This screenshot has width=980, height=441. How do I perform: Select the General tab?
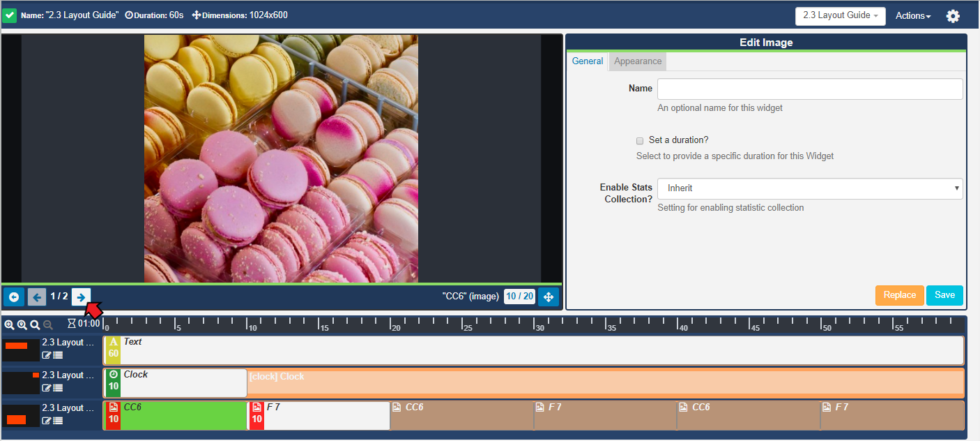[x=588, y=61]
